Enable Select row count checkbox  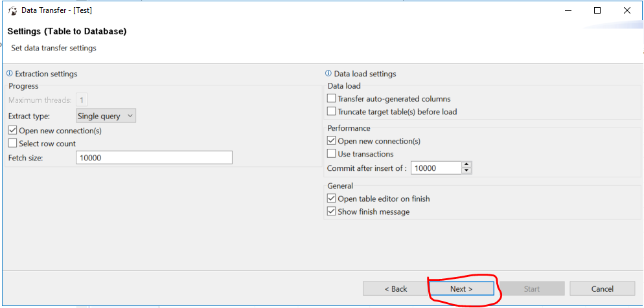tap(12, 144)
